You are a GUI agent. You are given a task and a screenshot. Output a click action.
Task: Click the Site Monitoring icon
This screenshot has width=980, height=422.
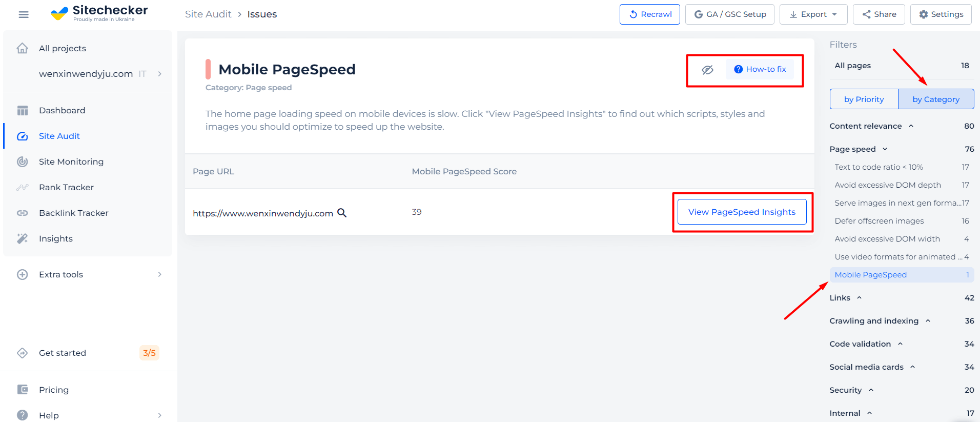tap(23, 162)
